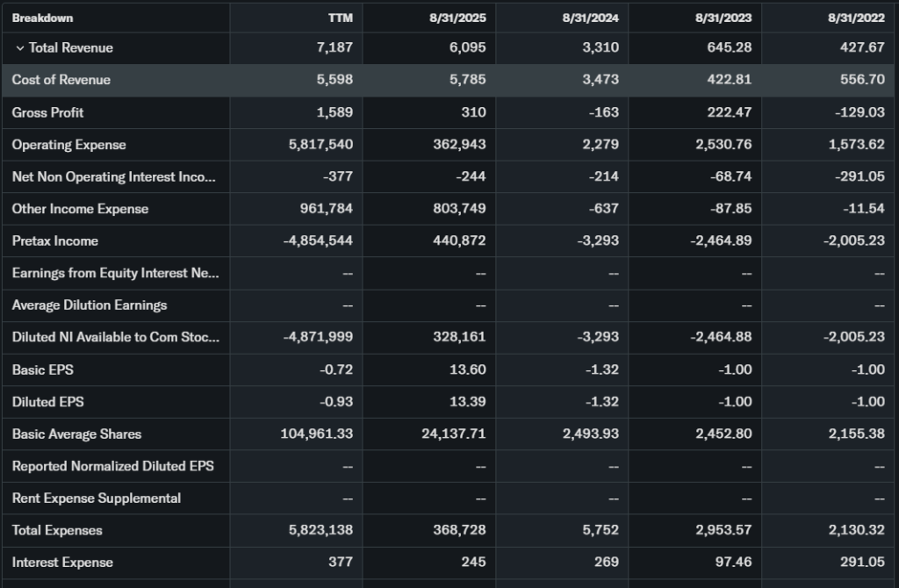
Task: Select the TTM column header
Action: coord(341,18)
